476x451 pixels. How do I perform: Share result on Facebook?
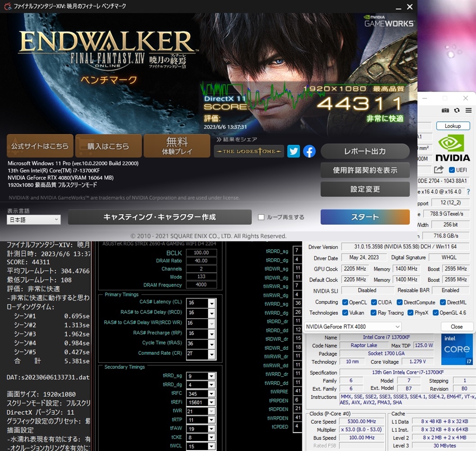[x=309, y=151]
